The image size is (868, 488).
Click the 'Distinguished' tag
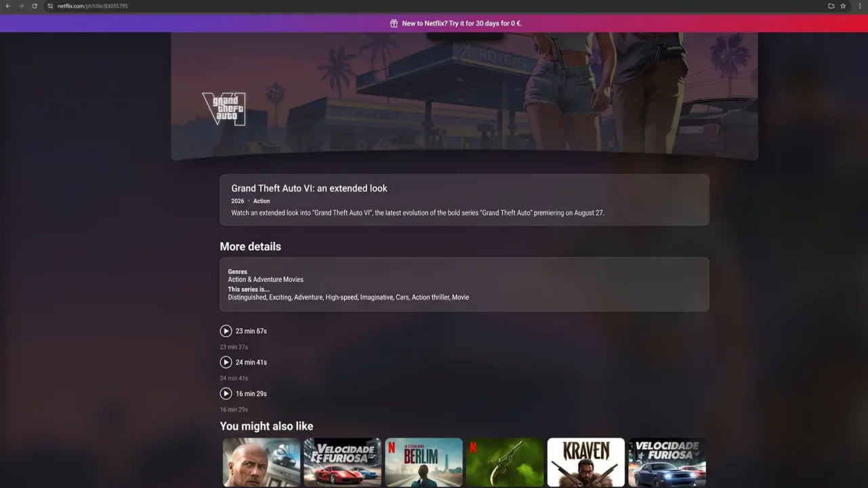pyautogui.click(x=247, y=298)
